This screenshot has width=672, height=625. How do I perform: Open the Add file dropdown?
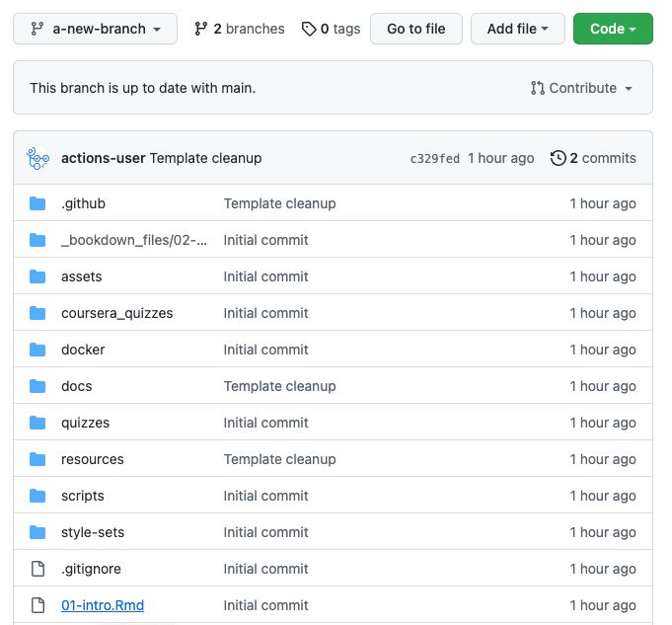point(518,29)
